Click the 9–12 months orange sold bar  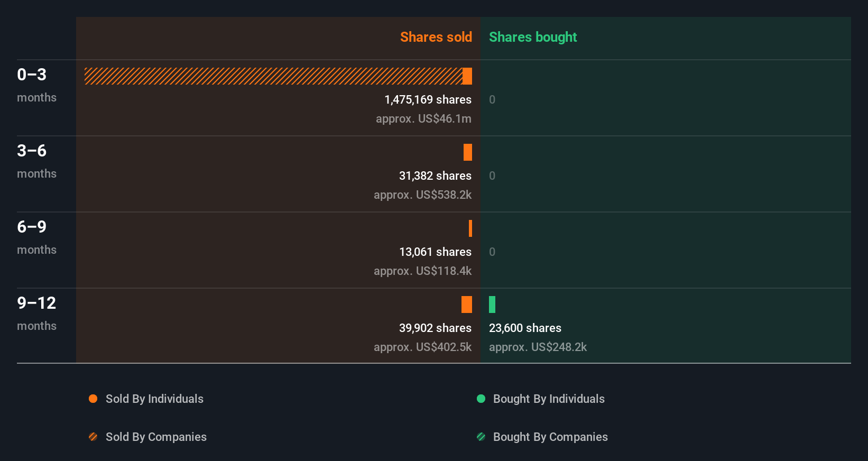pos(467,305)
